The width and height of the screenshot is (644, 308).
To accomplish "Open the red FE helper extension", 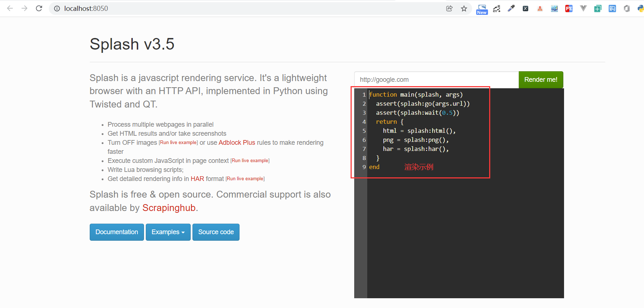I will click(569, 8).
